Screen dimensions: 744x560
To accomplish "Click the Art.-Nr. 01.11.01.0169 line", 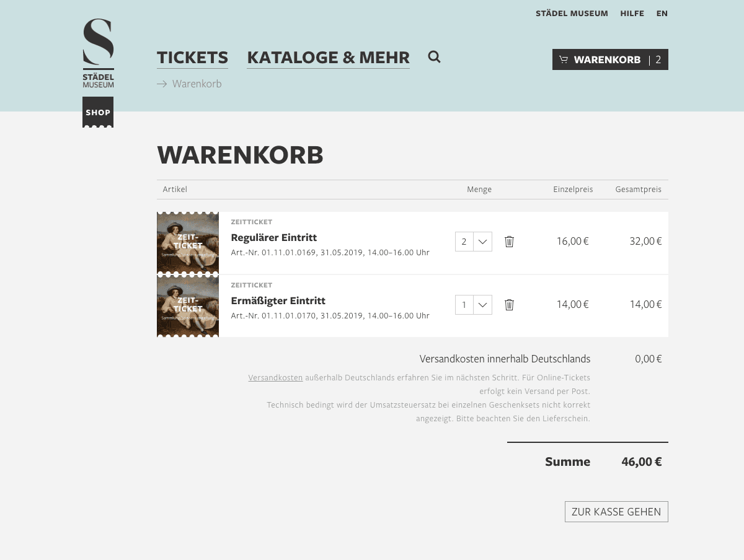I will 330,252.
